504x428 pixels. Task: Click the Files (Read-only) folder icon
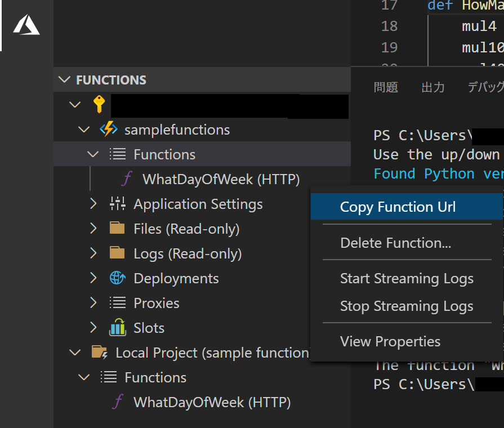117,229
